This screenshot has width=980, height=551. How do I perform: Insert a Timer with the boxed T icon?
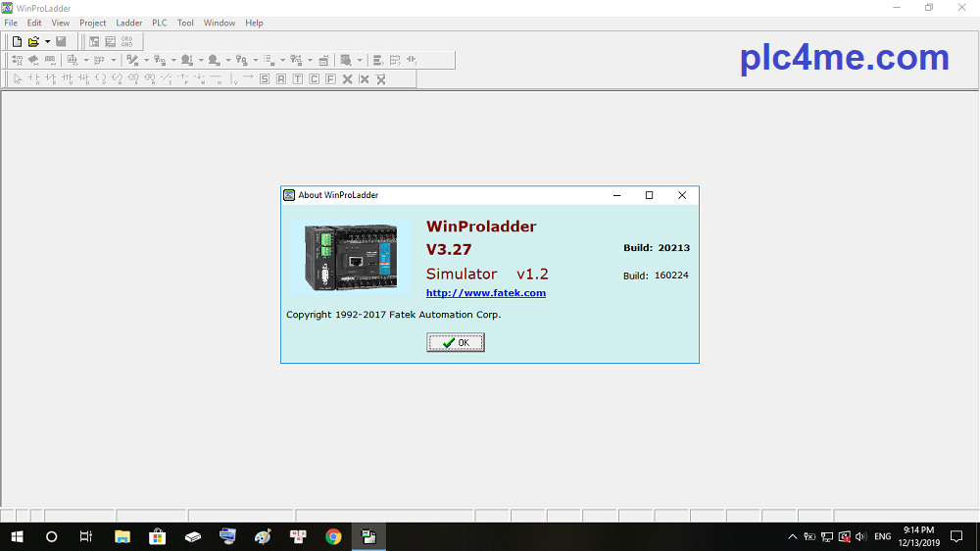tap(298, 78)
